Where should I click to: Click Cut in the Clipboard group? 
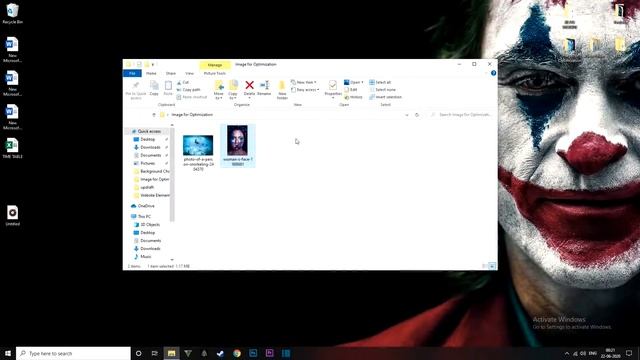[183, 82]
